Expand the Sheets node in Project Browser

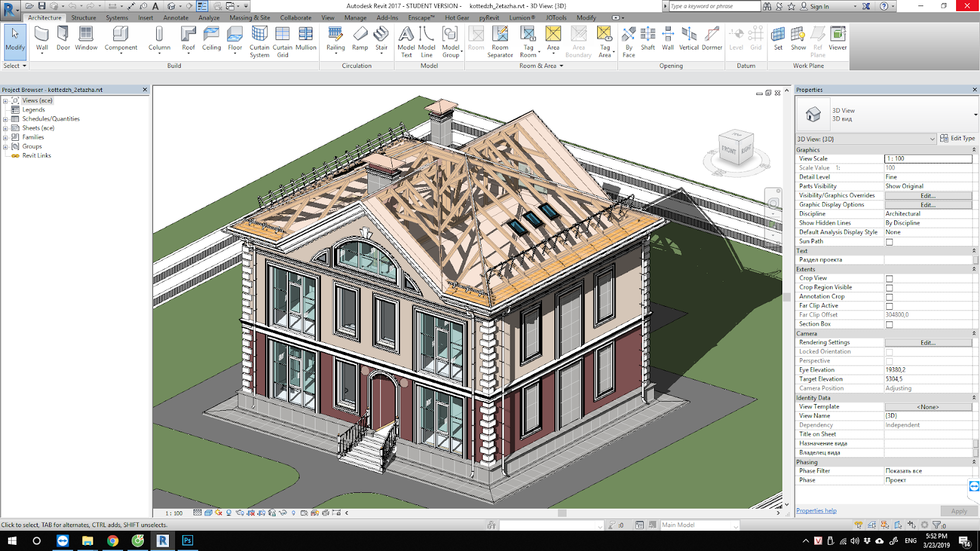point(6,128)
